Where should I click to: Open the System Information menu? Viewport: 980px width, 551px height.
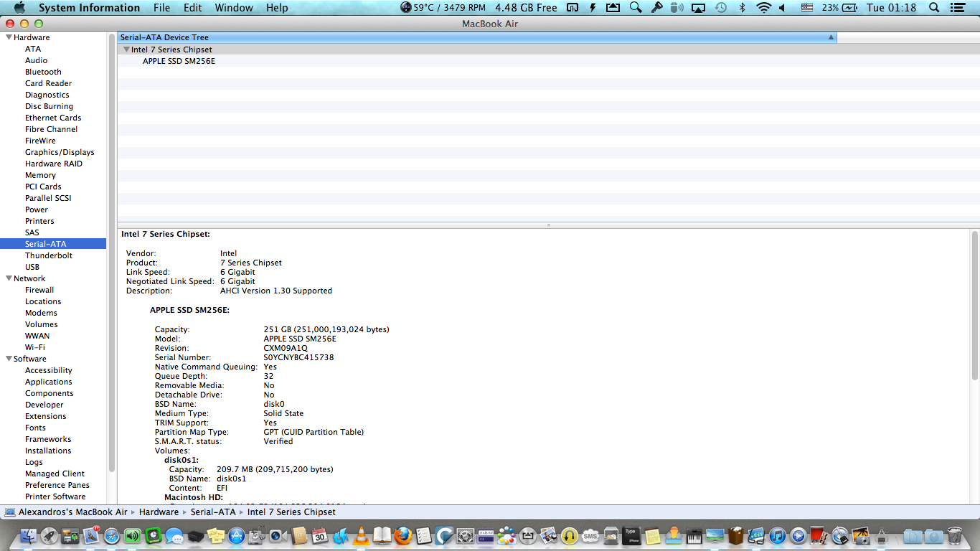point(89,8)
